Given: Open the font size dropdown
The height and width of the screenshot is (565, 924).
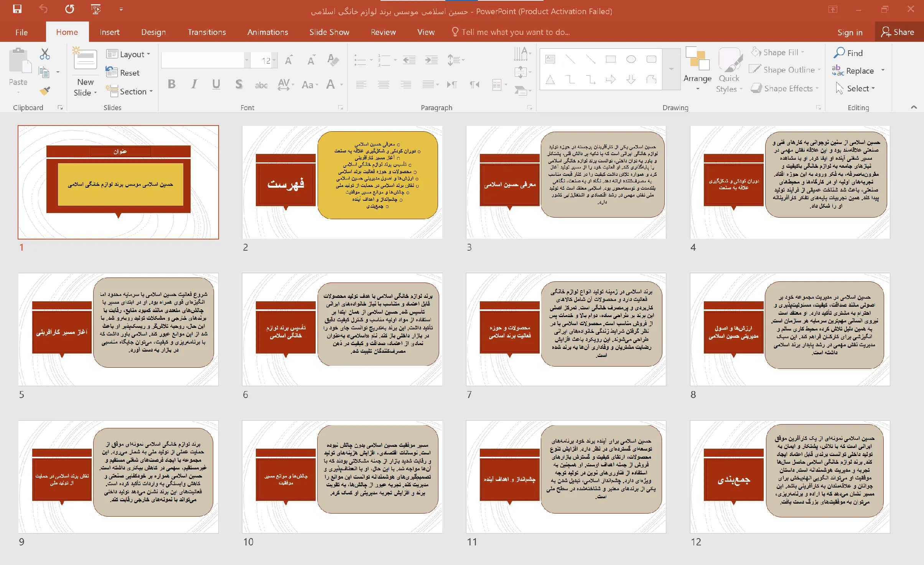Looking at the screenshot, I should click(275, 60).
